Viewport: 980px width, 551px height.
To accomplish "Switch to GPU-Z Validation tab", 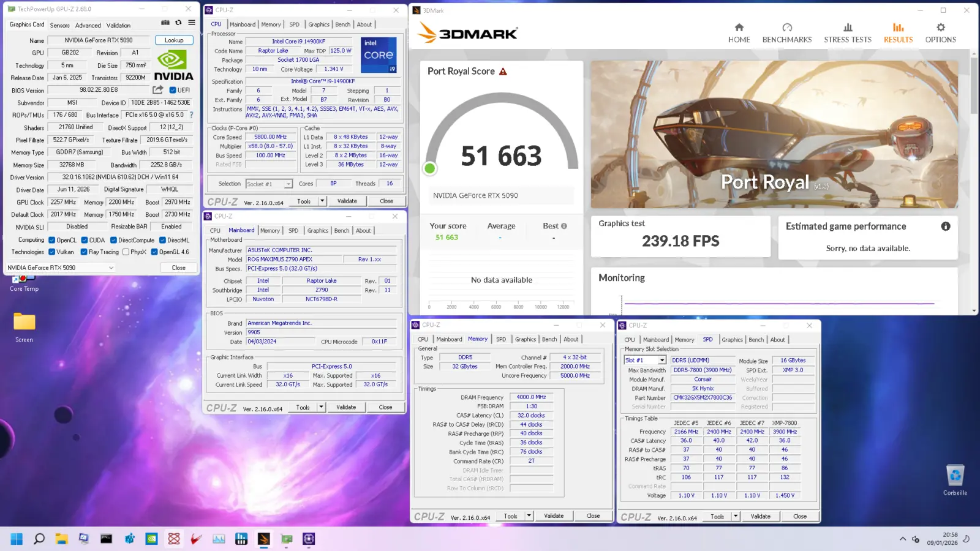I will pyautogui.click(x=118, y=25).
